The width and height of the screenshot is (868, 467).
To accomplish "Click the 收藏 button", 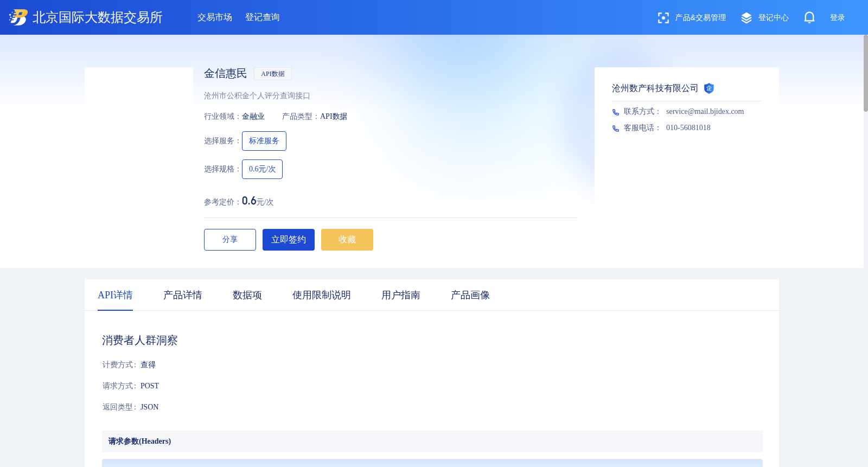I will pos(347,240).
